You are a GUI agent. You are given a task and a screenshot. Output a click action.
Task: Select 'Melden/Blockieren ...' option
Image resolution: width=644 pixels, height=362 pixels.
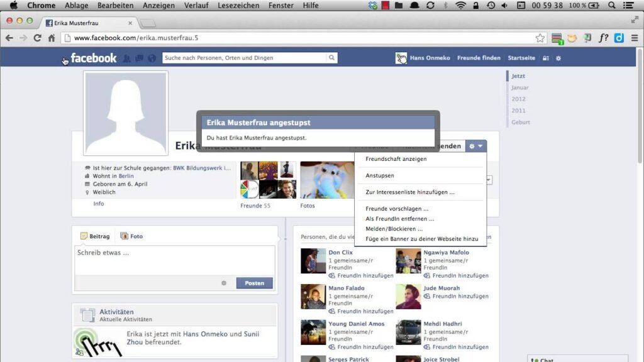pos(394,229)
